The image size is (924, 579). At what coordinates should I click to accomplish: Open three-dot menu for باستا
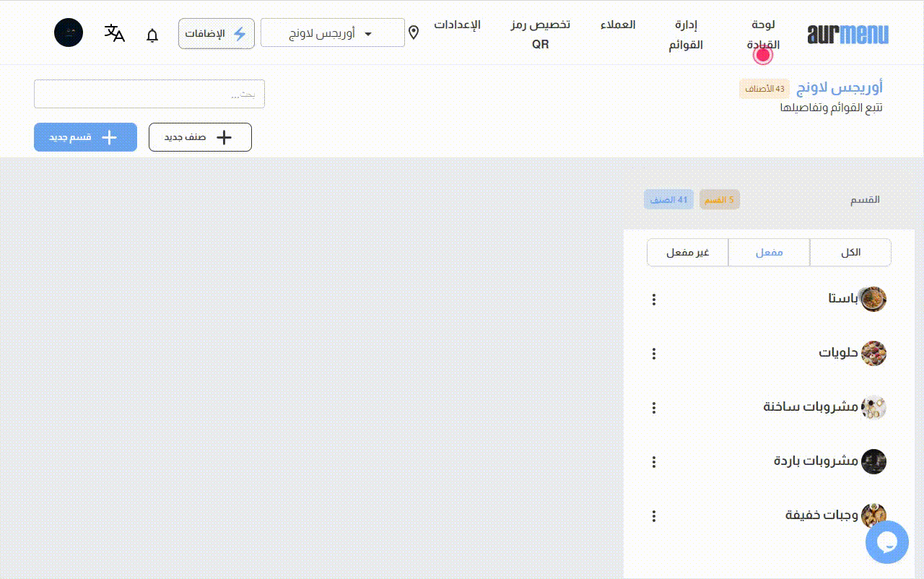[x=654, y=299]
